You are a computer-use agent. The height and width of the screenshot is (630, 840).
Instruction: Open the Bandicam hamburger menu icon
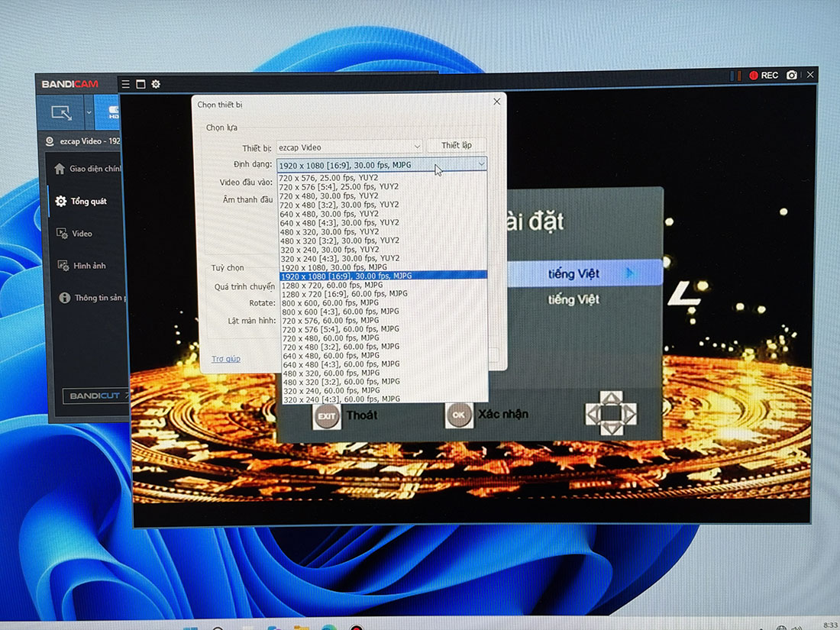[x=125, y=84]
